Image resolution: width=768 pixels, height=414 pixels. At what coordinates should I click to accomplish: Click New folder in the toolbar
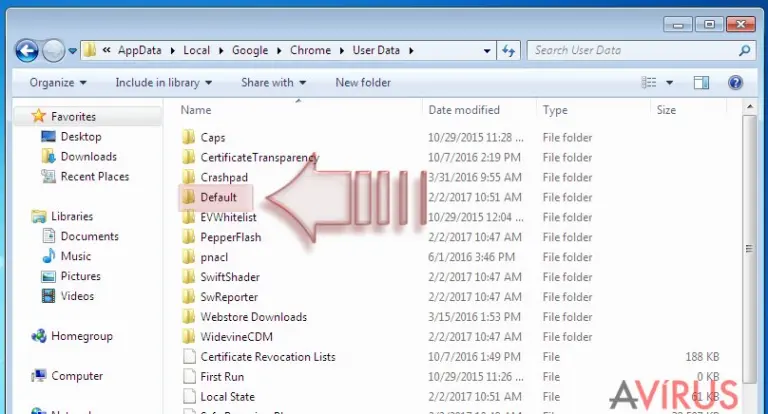coord(363,83)
